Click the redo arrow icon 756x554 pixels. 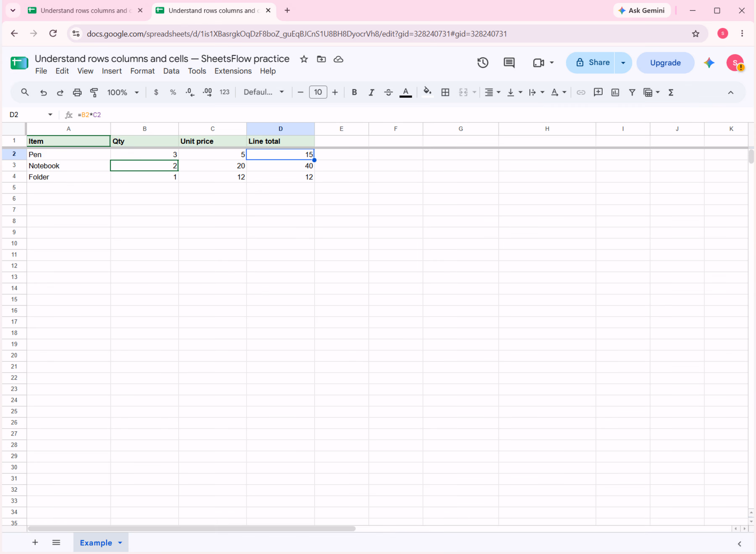pyautogui.click(x=60, y=92)
